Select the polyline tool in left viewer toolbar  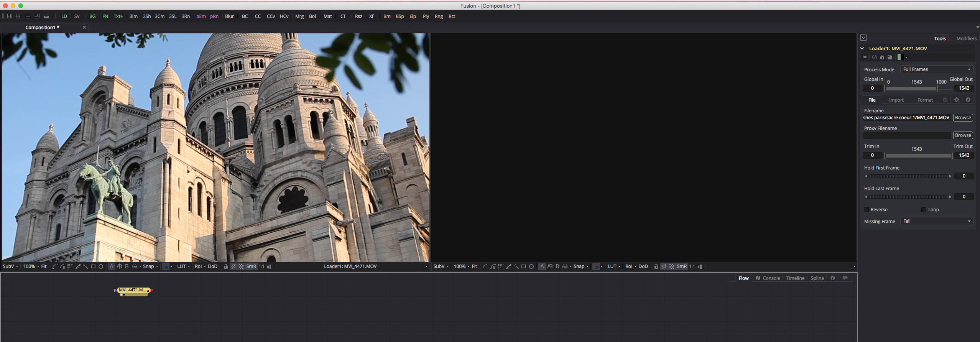click(x=54, y=266)
